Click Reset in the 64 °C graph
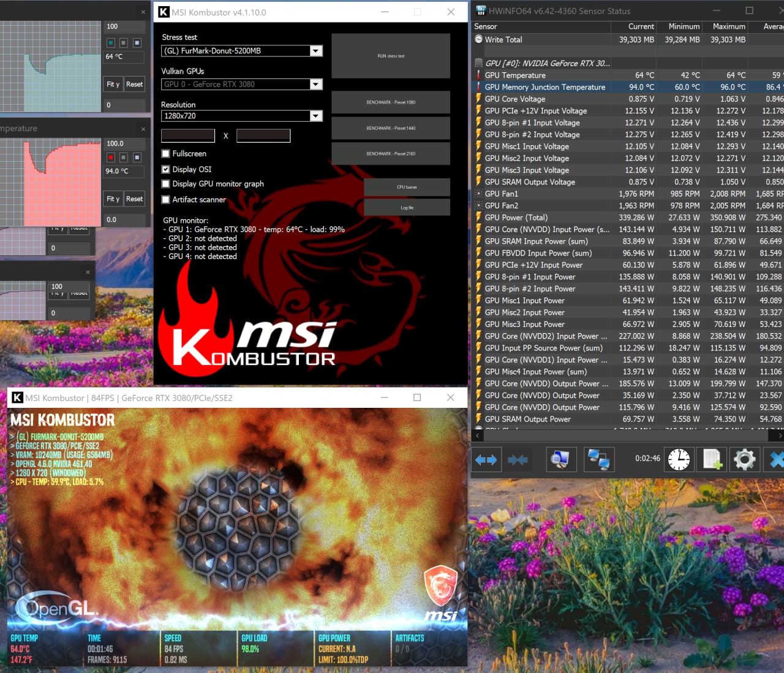Screen dimensions: 784x673 [x=134, y=85]
